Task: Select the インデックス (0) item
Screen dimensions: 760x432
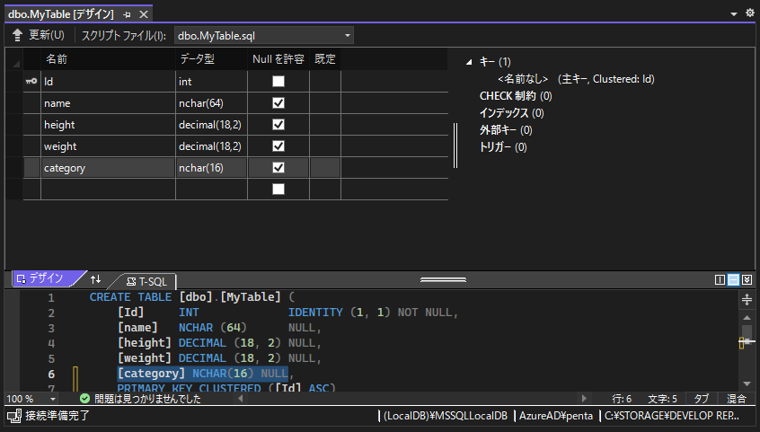Action: tap(511, 113)
